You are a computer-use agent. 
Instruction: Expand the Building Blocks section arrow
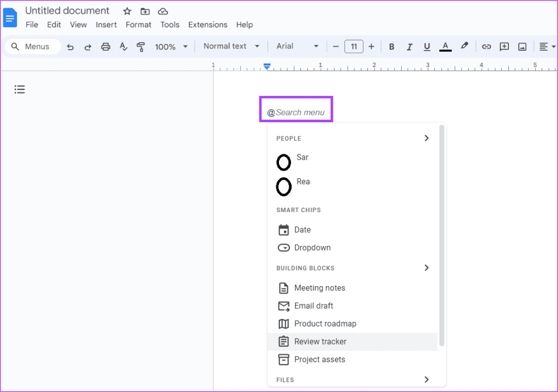pos(426,268)
